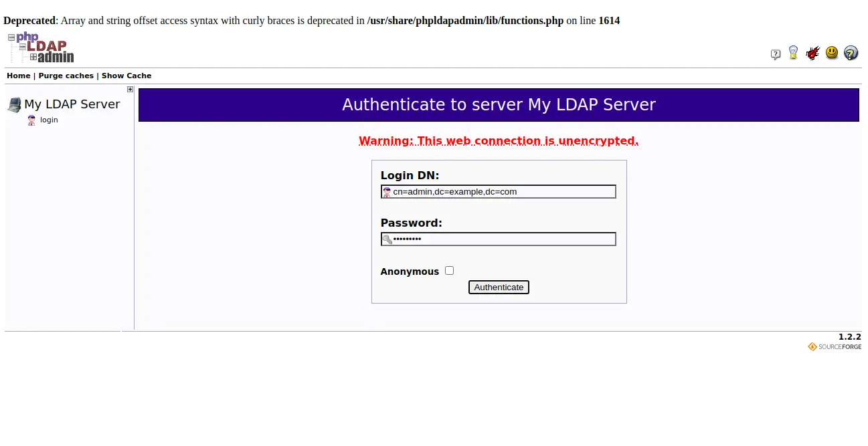868x446 pixels.
Task: Tick the Anonymous checkbox
Action: (449, 271)
